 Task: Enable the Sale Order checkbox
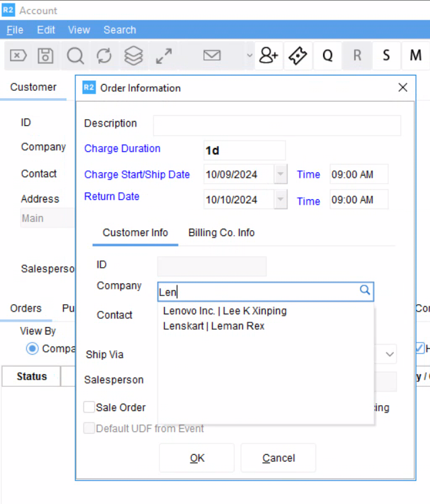point(89,407)
